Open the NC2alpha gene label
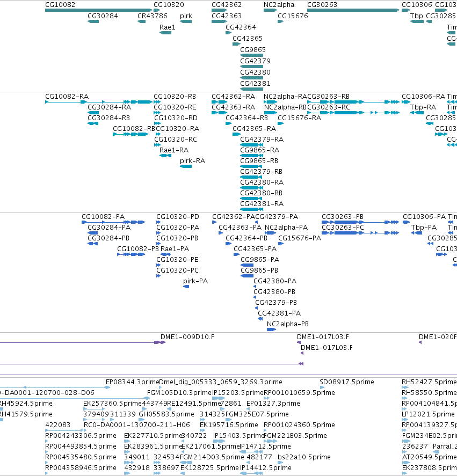The width and height of the screenshot is (457, 476). (279, 5)
